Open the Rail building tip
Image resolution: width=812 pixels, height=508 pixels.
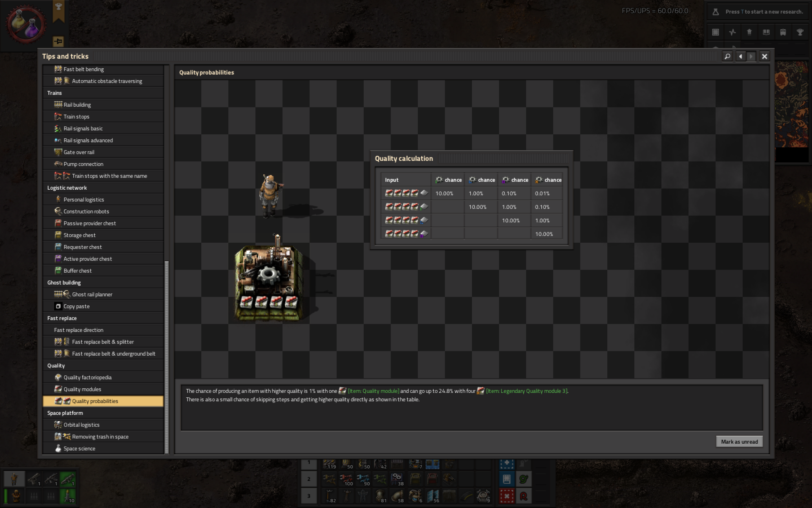103,105
